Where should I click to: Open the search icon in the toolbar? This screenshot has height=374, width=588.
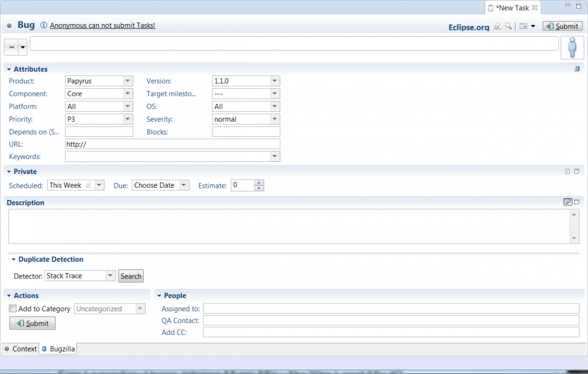point(508,25)
